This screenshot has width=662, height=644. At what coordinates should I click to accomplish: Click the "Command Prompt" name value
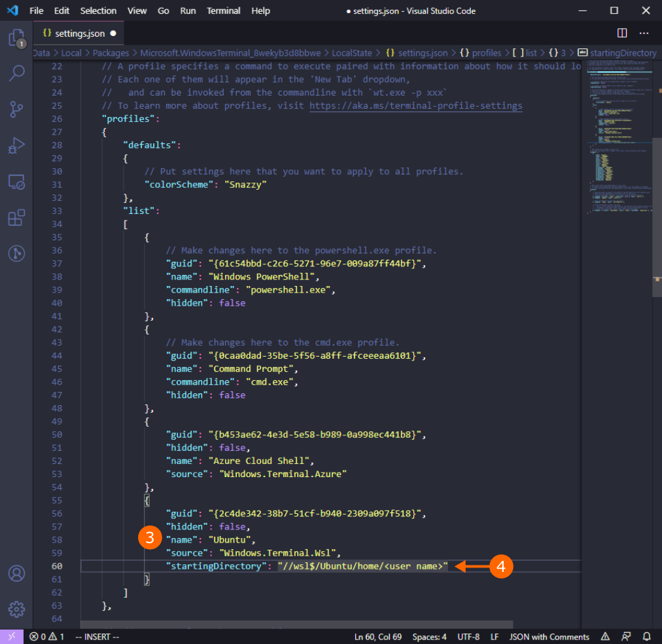tap(251, 368)
